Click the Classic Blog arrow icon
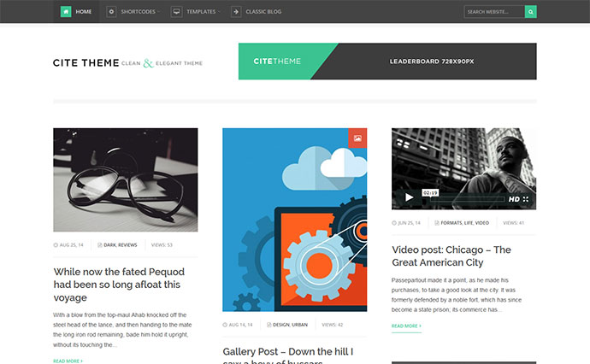 click(236, 12)
